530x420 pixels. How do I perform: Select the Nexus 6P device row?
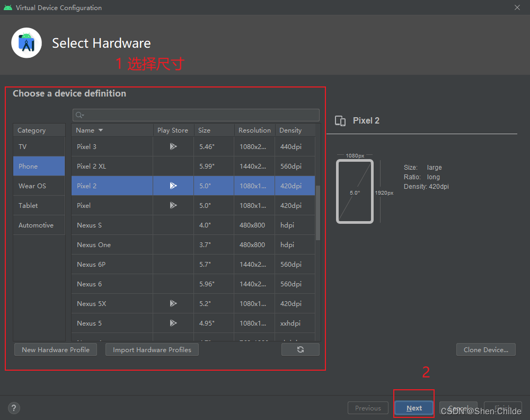pos(193,264)
